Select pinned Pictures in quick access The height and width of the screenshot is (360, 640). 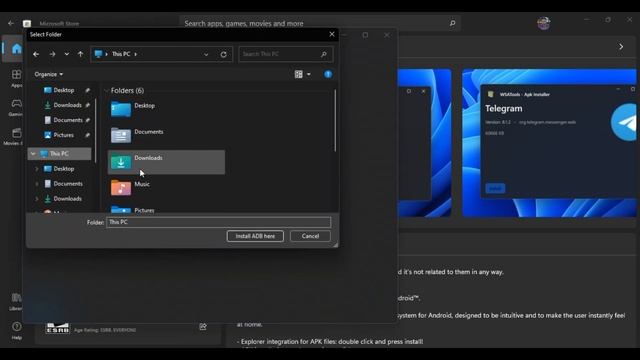64,135
